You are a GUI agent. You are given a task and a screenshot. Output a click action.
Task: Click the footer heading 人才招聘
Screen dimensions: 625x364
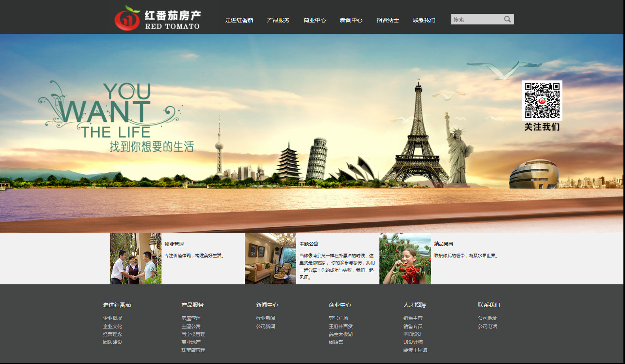pyautogui.click(x=415, y=305)
